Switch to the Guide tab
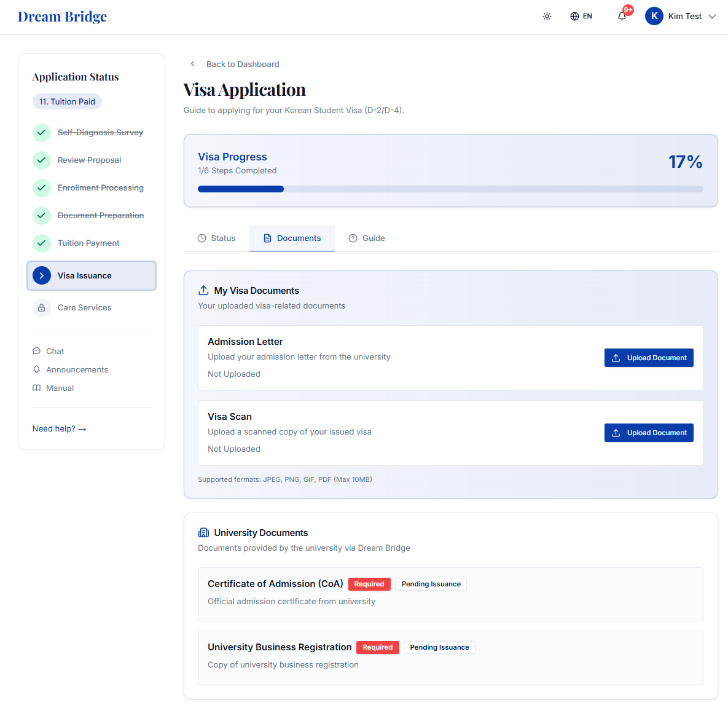 click(x=367, y=238)
